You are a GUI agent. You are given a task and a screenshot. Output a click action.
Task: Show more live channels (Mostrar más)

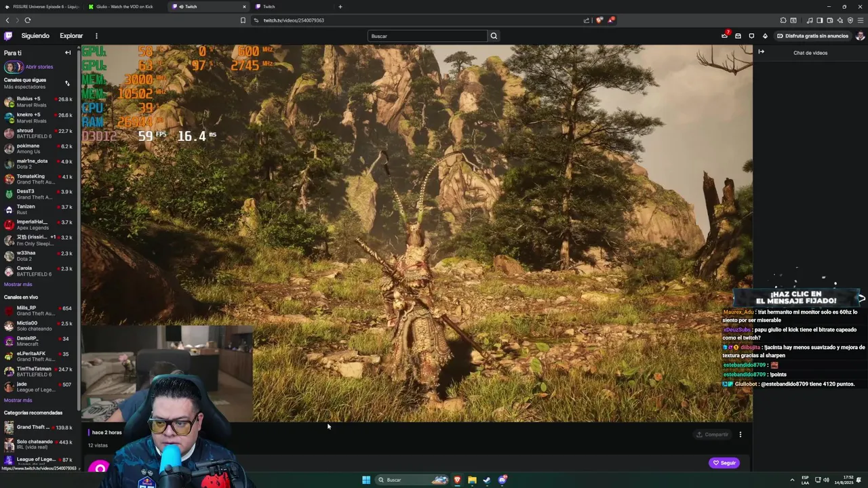click(x=18, y=401)
